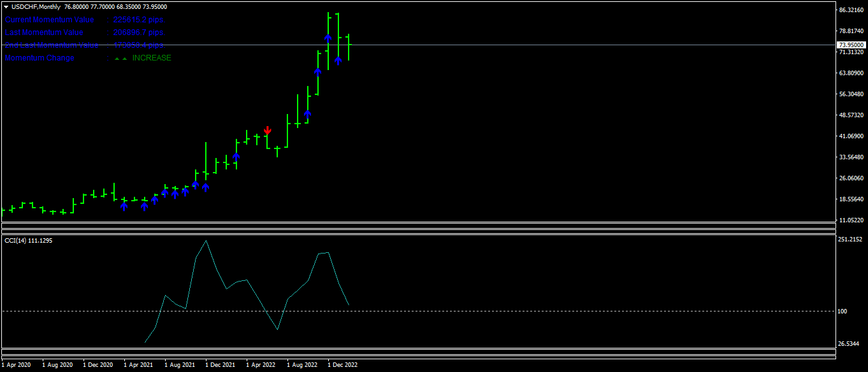Click the green INCREASE status text
868x372 pixels.
pos(152,58)
